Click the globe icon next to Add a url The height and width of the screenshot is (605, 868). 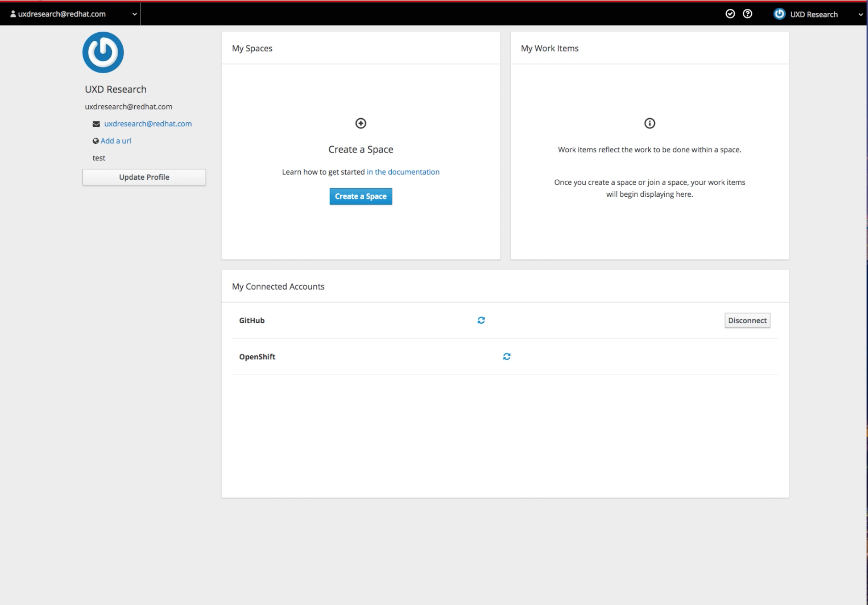(x=95, y=141)
